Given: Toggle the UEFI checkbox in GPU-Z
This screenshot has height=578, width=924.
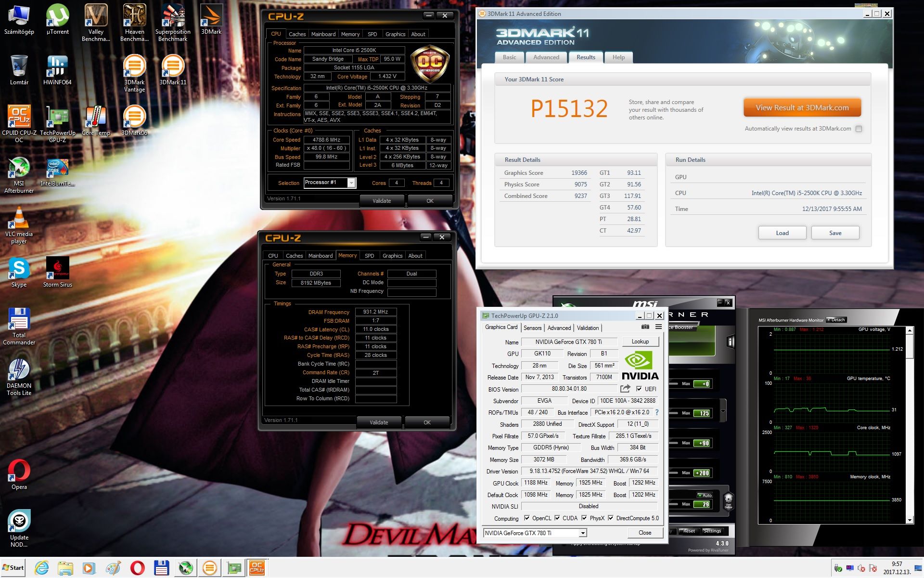Looking at the screenshot, I should [639, 389].
